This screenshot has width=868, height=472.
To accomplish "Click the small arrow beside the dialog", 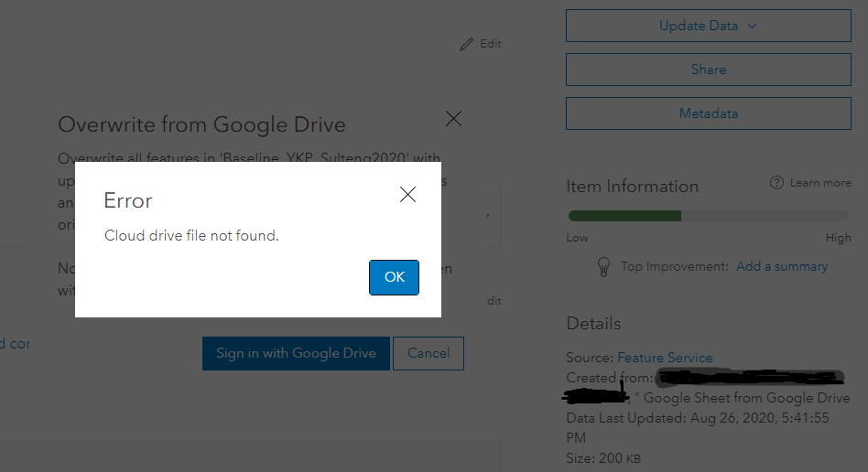I will point(488,215).
